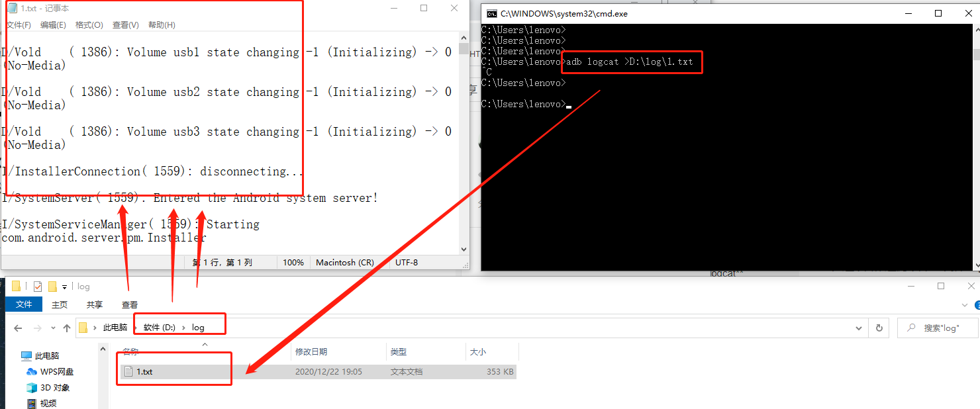Select 3D 对象 in the navigation pane
Screen dimensions: 980x409
point(48,388)
